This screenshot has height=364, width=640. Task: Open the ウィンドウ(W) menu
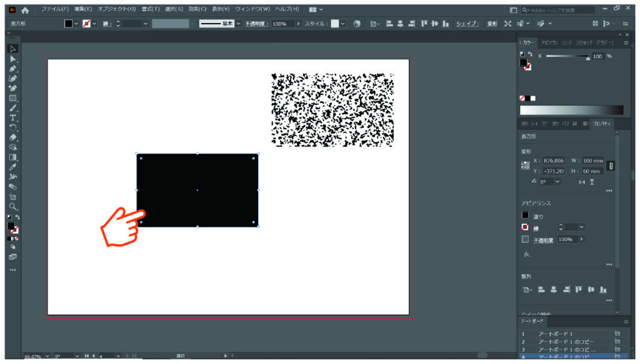point(252,9)
